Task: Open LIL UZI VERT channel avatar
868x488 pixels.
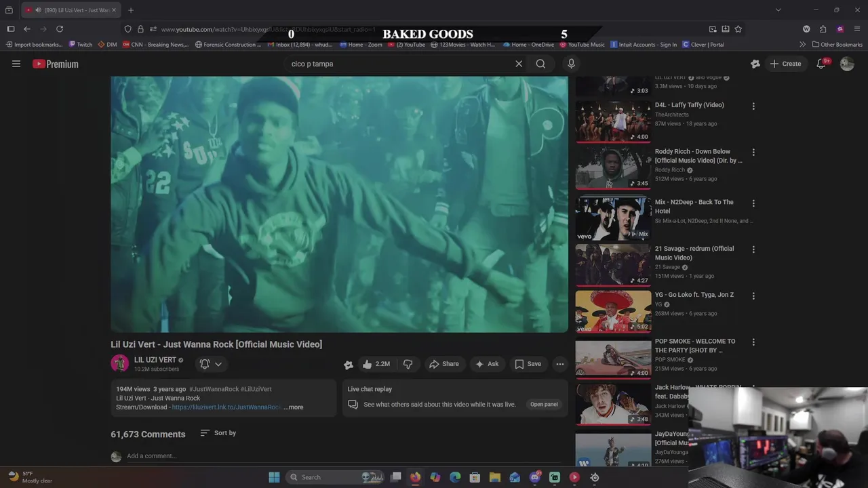Action: [120, 363]
